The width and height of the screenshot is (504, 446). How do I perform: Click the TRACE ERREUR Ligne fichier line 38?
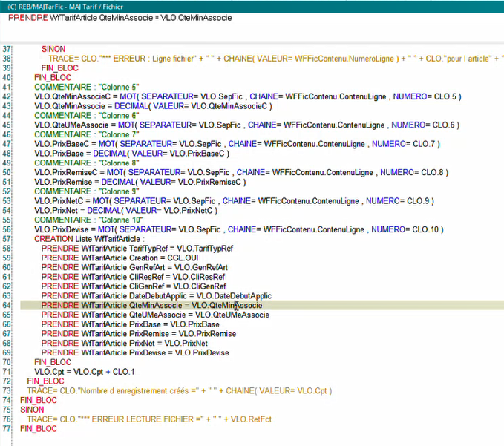click(x=276, y=59)
